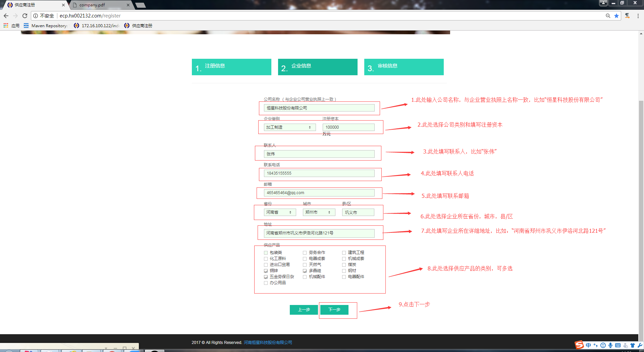Screen dimensions: 644x352
Task: Select step 1 注册信息 tab
Action: (x=231, y=67)
